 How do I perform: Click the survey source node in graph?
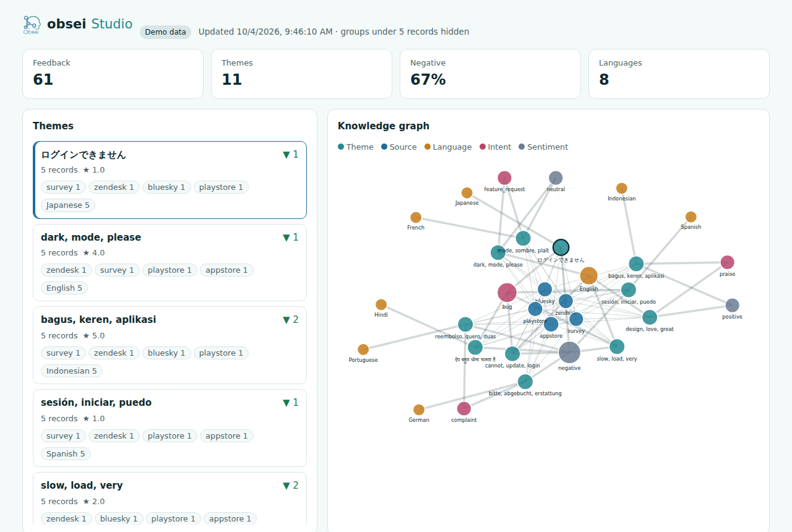click(576, 319)
